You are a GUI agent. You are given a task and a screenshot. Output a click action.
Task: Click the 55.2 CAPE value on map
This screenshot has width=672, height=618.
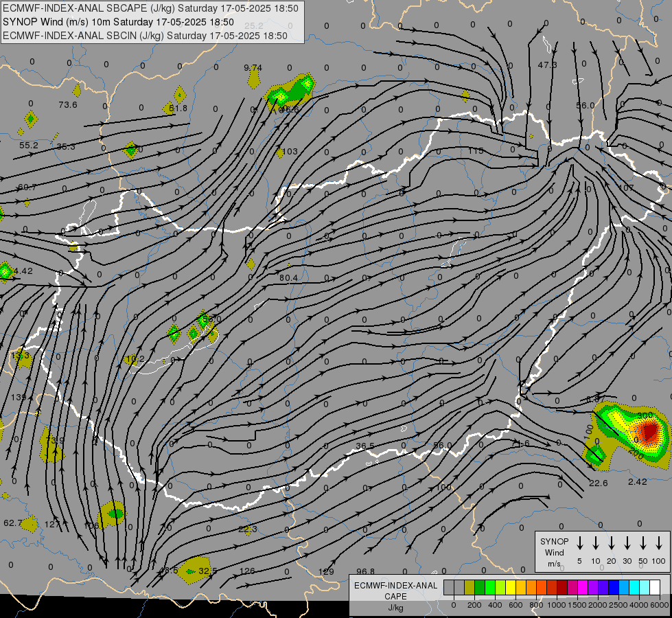[x=29, y=146]
